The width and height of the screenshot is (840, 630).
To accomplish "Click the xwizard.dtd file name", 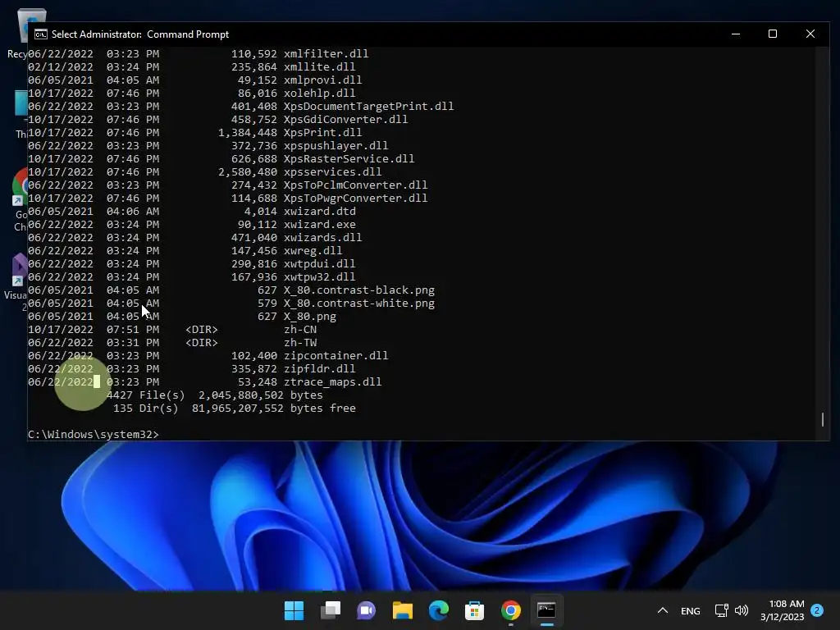I will pyautogui.click(x=319, y=211).
